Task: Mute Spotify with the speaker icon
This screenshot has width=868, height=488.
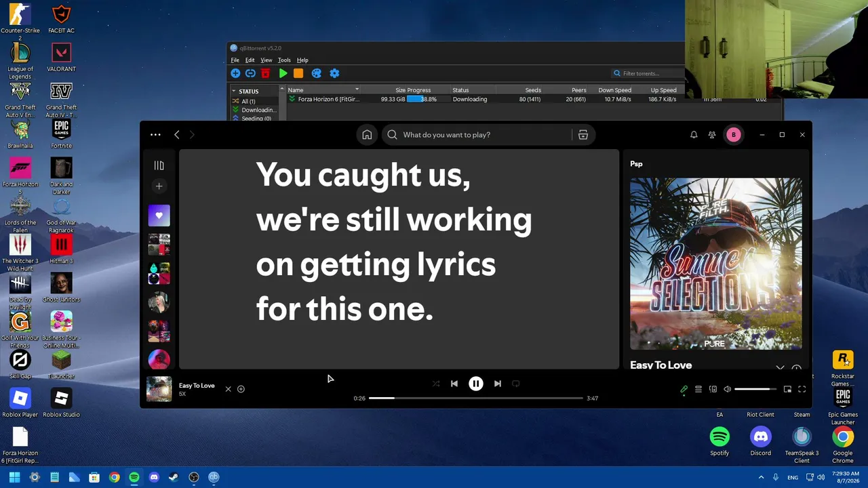Action: [x=728, y=389]
